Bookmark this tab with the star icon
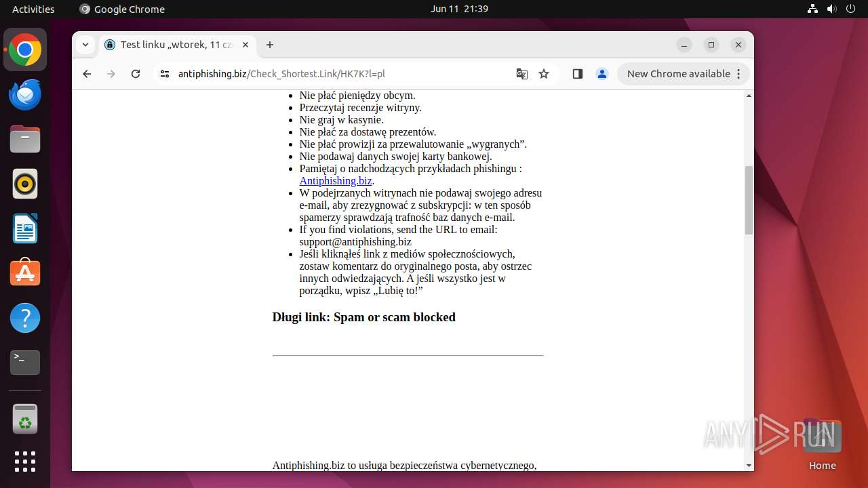The width and height of the screenshot is (868, 488). click(544, 74)
